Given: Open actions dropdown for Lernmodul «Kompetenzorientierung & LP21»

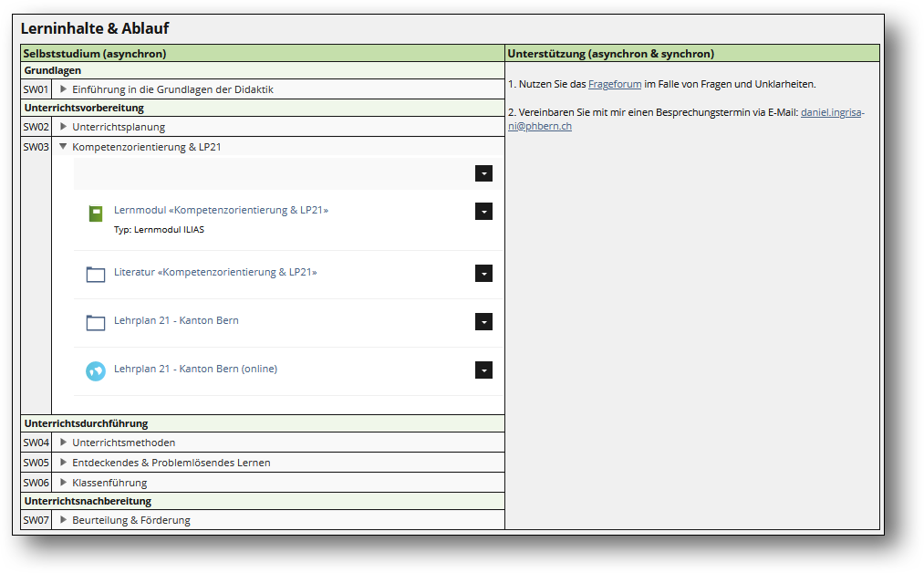Looking at the screenshot, I should coord(483,211).
